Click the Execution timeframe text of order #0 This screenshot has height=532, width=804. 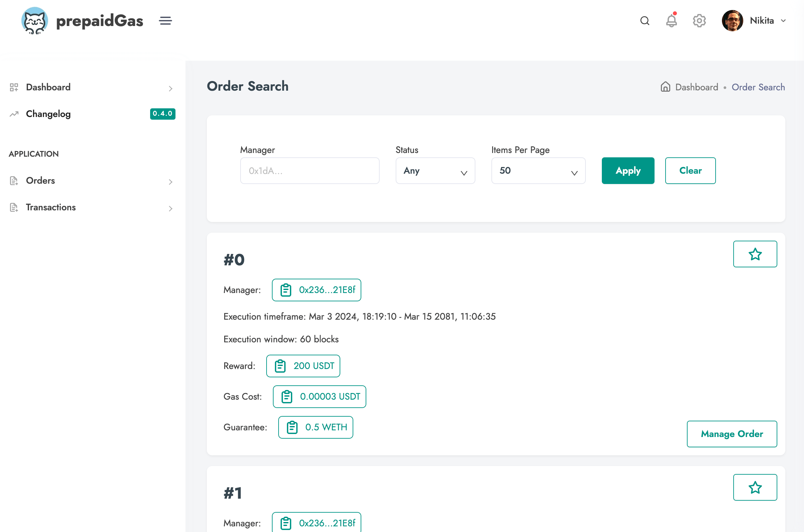359,317
